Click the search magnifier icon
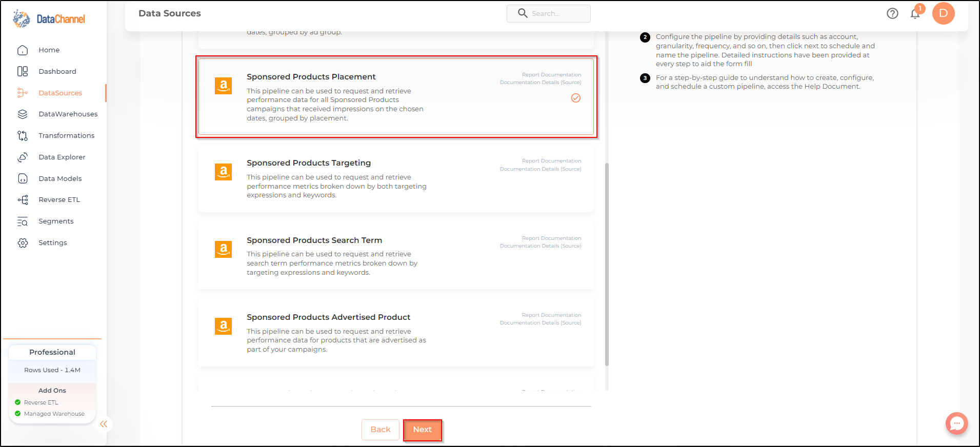The height and width of the screenshot is (447, 980). pyautogui.click(x=523, y=13)
